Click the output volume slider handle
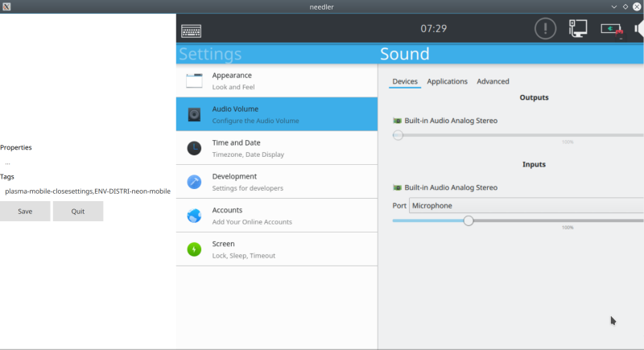644x350 pixels. tap(398, 135)
